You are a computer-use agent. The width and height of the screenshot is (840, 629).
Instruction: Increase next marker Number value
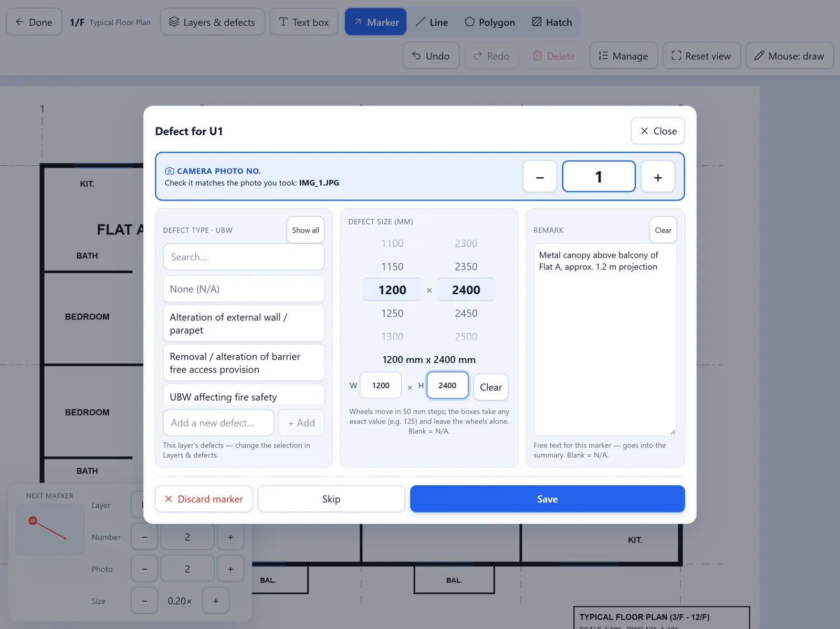(230, 537)
